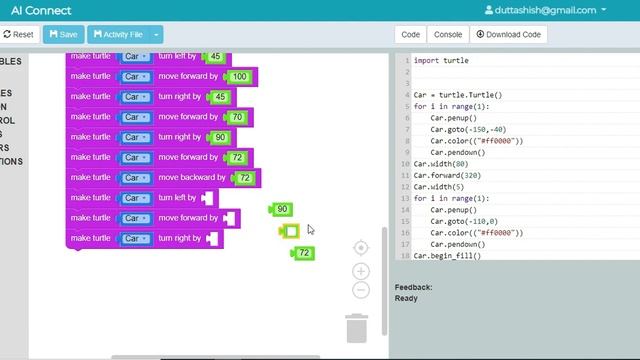The height and width of the screenshot is (360, 640).
Task: Open Car dropdown in move forward by 100 block
Action: [x=136, y=77]
